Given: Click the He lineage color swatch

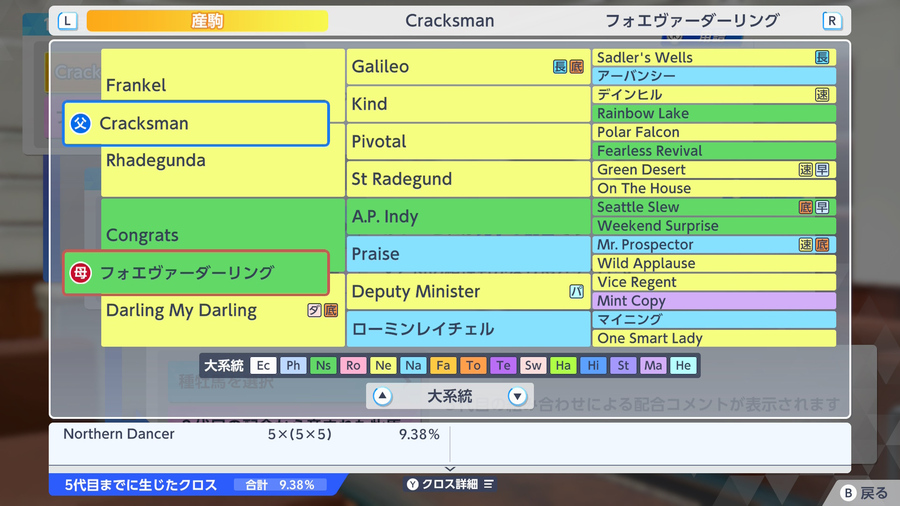Looking at the screenshot, I should [683, 365].
